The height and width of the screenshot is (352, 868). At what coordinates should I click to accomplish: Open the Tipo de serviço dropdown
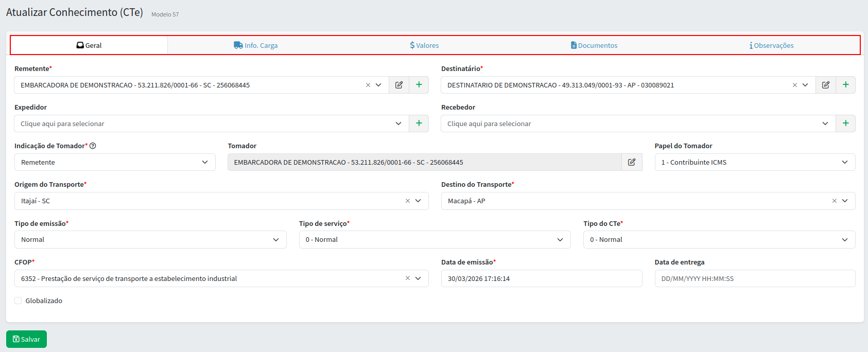[435, 240]
